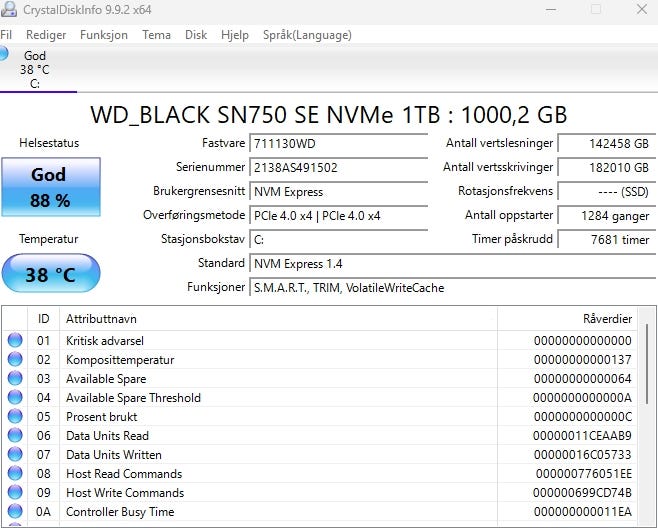Click the Råverdier column header
This screenshot has width=658, height=528.
point(567,319)
